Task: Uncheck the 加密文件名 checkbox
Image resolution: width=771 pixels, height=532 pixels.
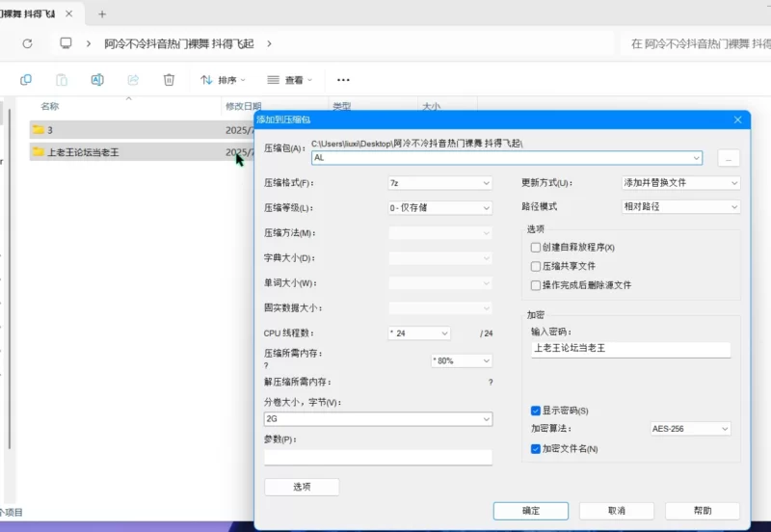Action: (536, 449)
